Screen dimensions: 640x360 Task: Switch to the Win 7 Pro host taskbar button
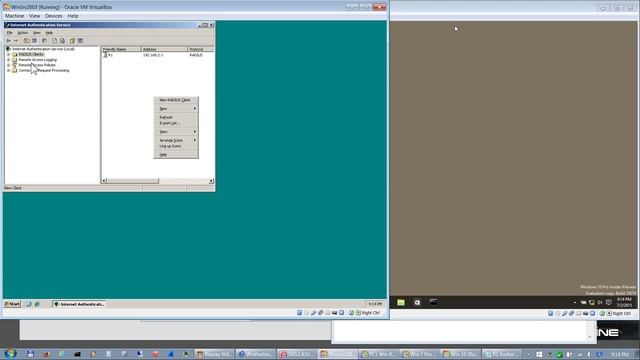pos(419,354)
